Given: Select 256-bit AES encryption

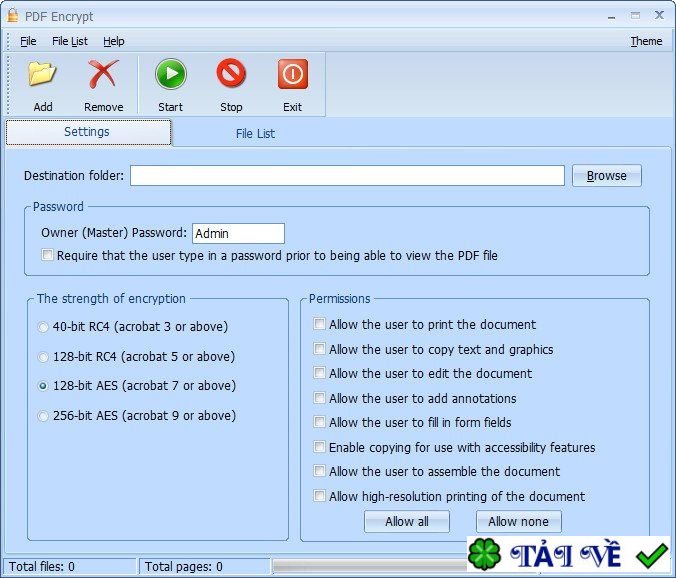Looking at the screenshot, I should [x=43, y=416].
